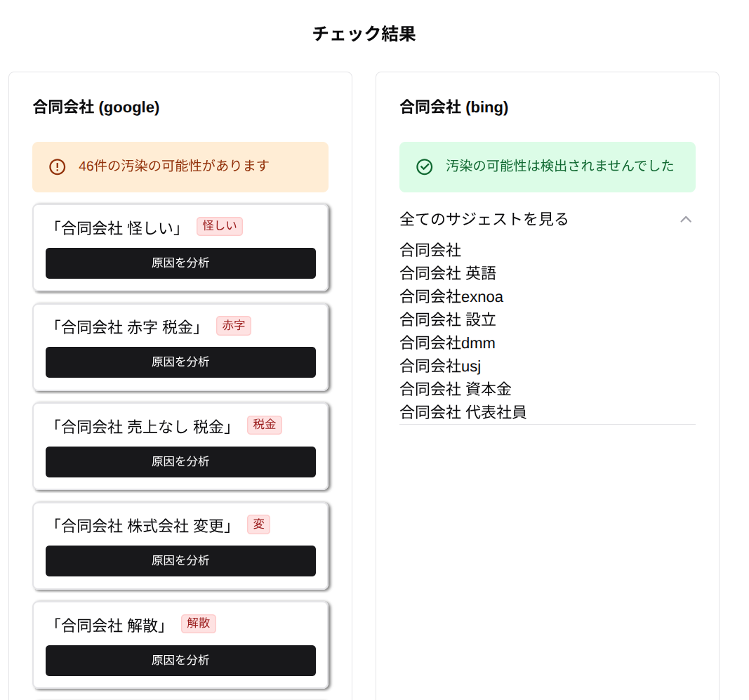This screenshot has height=700, width=749.
Task: Analyze cause for 合同会社 赤字 税金
Action: (x=180, y=362)
